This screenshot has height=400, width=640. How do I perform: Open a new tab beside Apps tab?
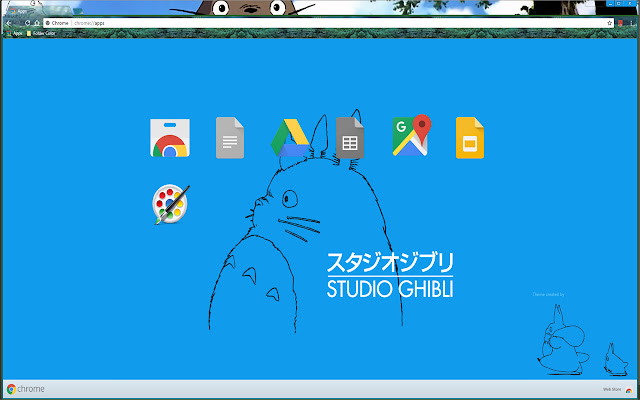pos(78,11)
